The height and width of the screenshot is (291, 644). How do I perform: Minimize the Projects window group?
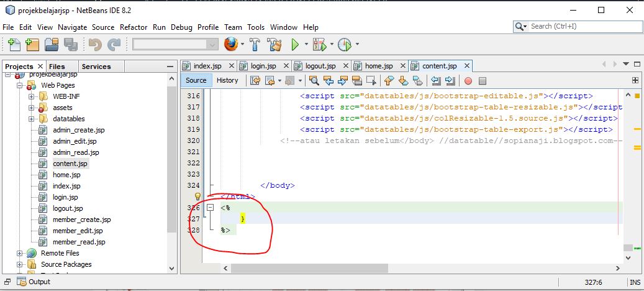pos(170,67)
